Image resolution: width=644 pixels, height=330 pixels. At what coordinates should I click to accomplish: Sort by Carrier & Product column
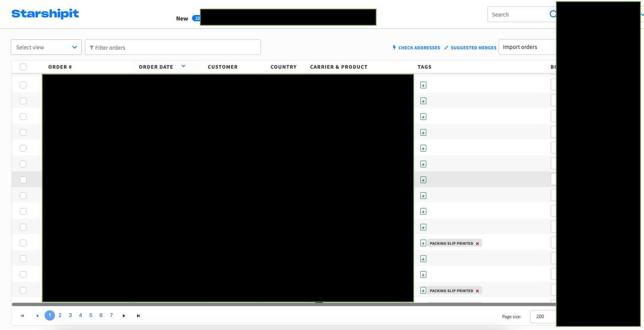(339, 67)
